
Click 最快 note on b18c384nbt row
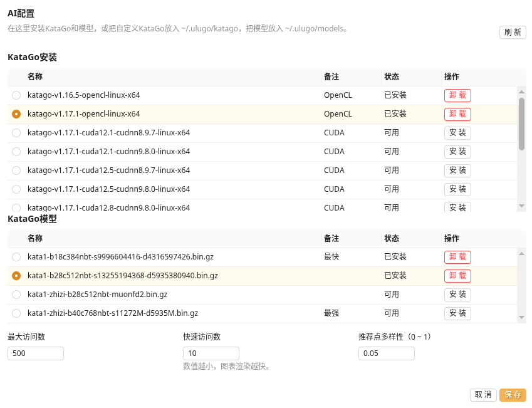pos(331,257)
